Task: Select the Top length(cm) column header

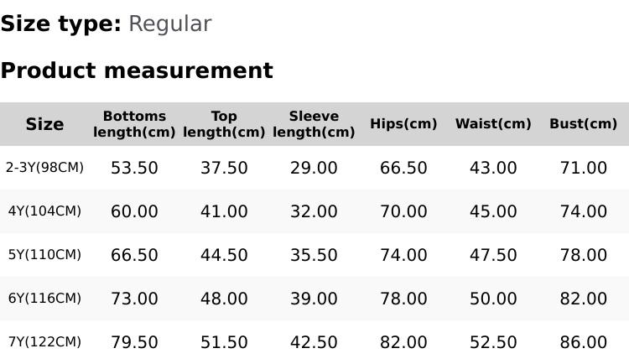Action: 224,124
